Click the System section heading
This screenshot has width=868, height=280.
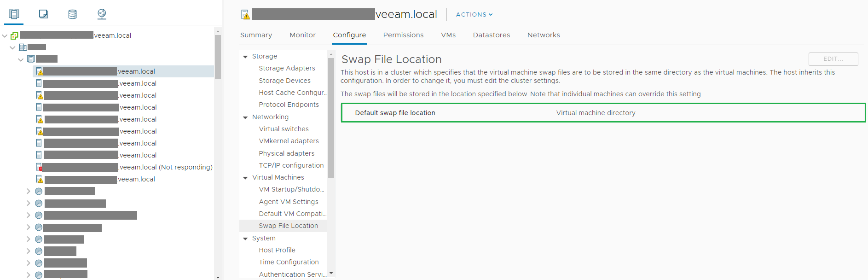click(x=264, y=238)
